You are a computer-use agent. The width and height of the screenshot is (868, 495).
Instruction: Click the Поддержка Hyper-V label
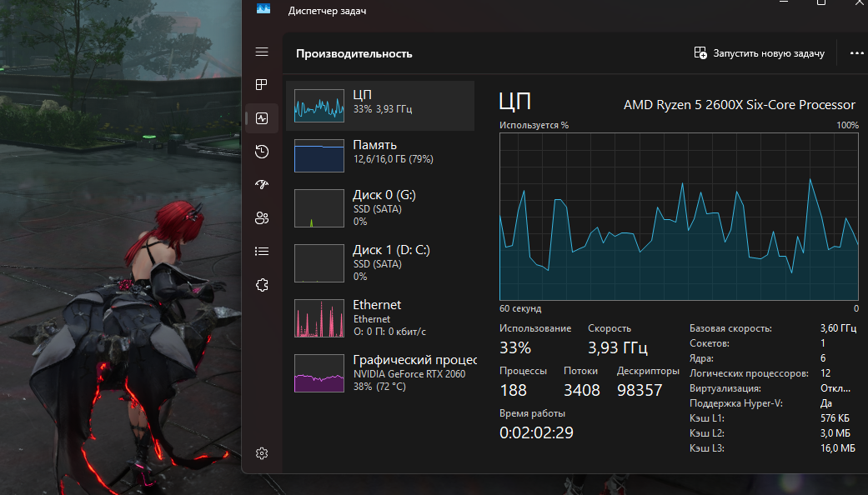pyautogui.click(x=736, y=403)
